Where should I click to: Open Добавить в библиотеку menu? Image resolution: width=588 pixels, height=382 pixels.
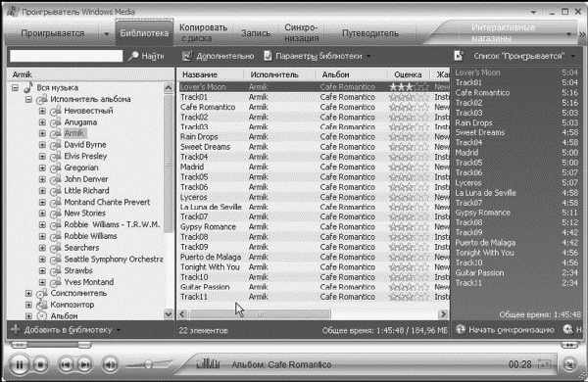click(67, 330)
